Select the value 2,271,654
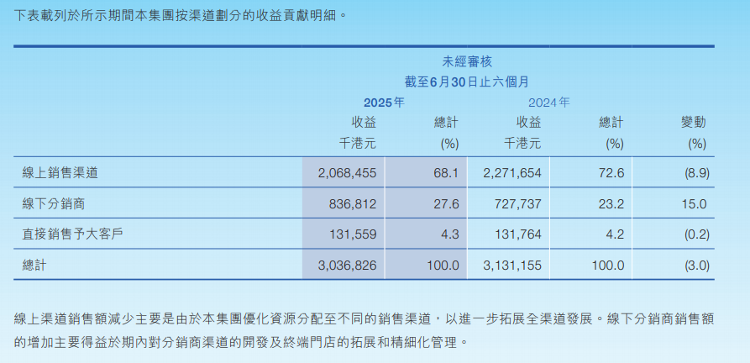Viewport: 750px width, 363px height. (x=511, y=173)
